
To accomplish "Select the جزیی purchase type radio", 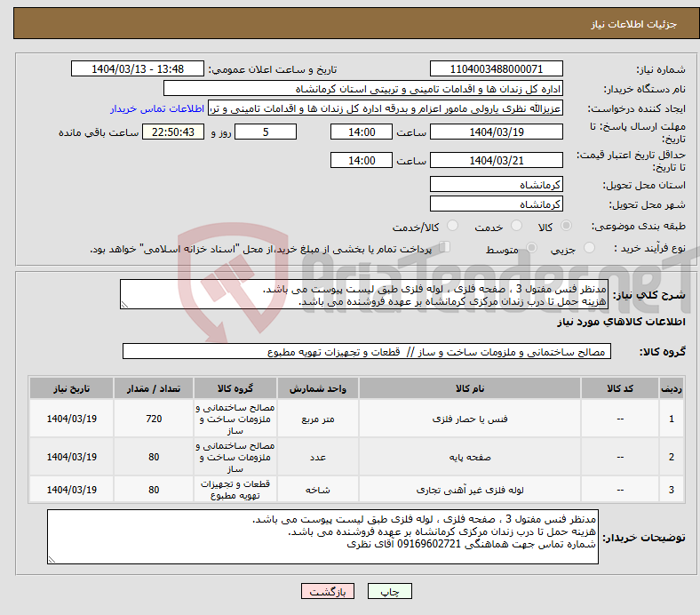I will (589, 248).
